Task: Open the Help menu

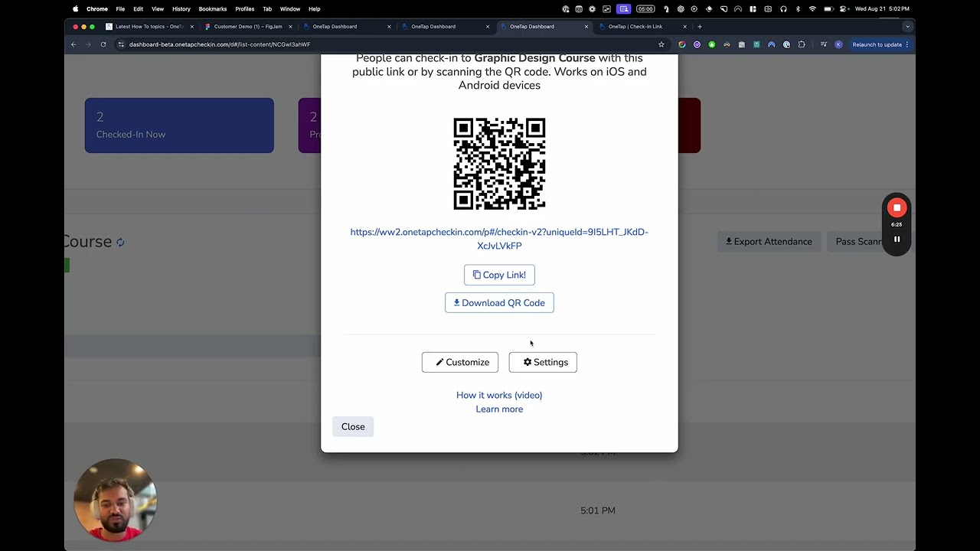Action: [x=315, y=9]
